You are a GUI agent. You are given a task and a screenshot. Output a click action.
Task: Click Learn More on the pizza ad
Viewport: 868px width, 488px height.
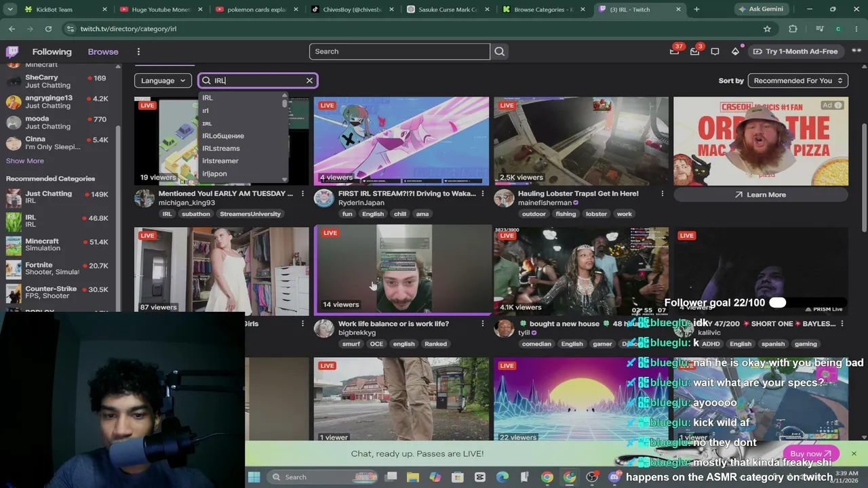[761, 195]
